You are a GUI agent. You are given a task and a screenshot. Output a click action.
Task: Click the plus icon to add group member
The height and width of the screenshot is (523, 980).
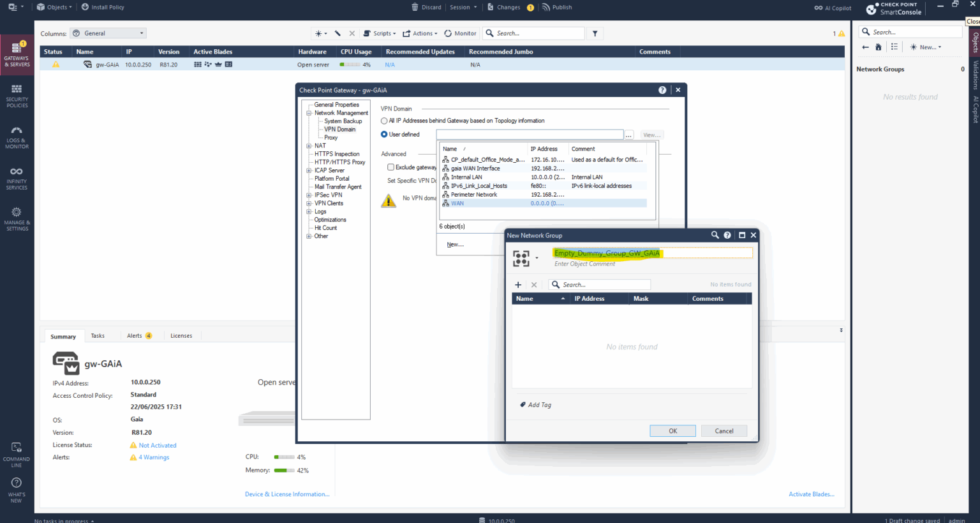[x=517, y=284]
